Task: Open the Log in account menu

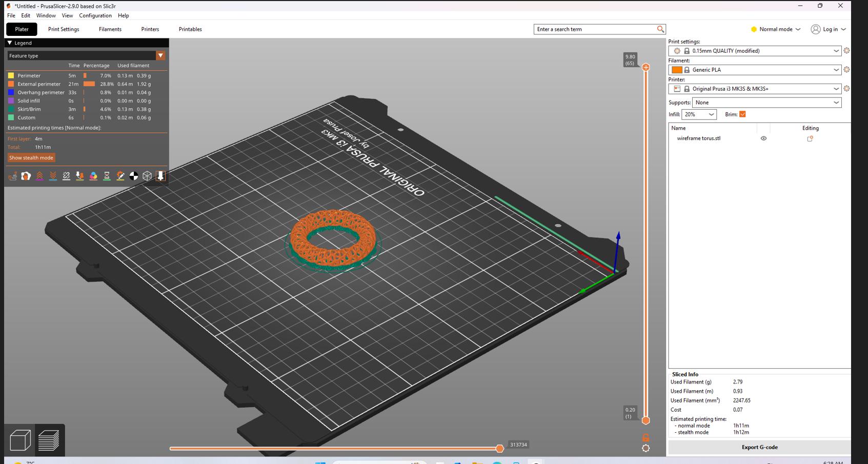Action: [x=829, y=29]
